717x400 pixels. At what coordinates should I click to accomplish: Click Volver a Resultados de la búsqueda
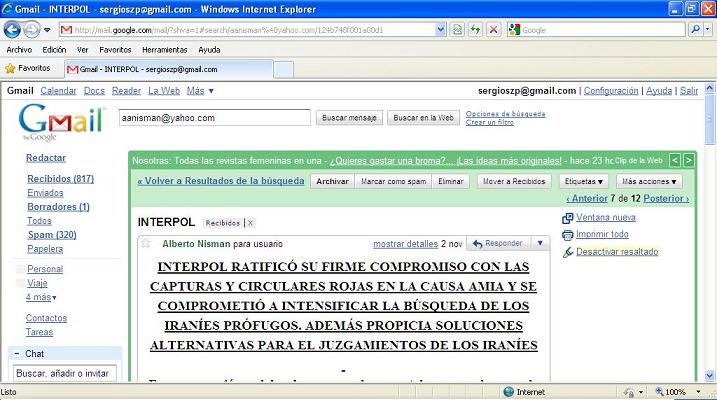pos(221,181)
